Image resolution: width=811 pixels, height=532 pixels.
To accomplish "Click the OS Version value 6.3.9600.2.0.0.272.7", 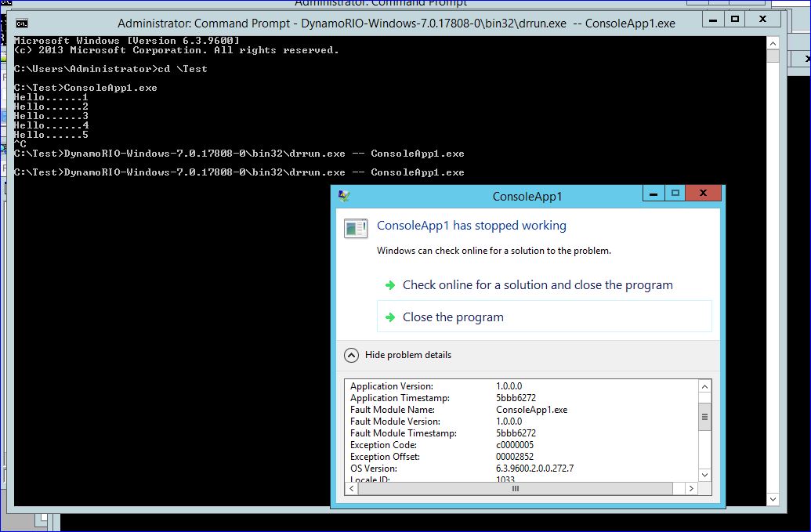I will click(x=535, y=469).
